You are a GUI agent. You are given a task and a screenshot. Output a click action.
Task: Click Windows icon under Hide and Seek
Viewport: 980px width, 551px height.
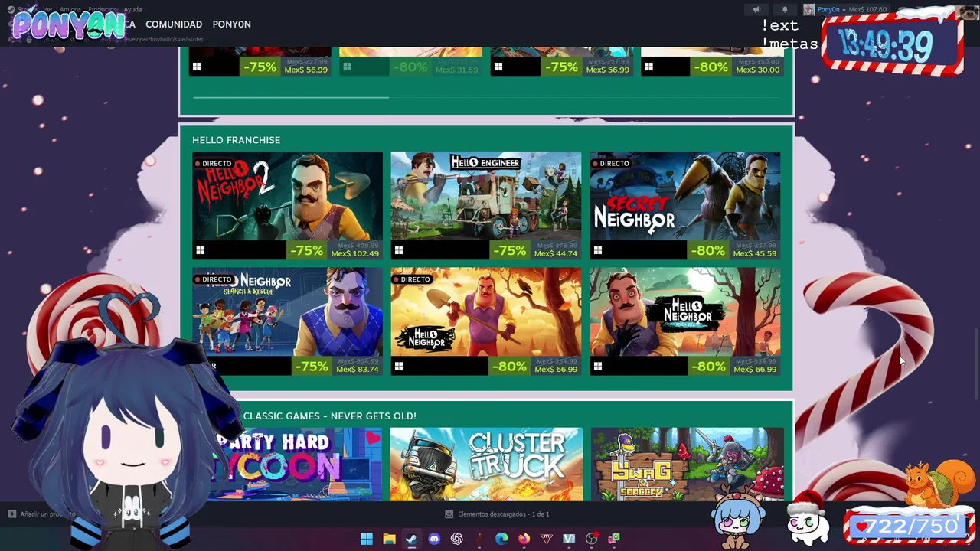click(598, 366)
